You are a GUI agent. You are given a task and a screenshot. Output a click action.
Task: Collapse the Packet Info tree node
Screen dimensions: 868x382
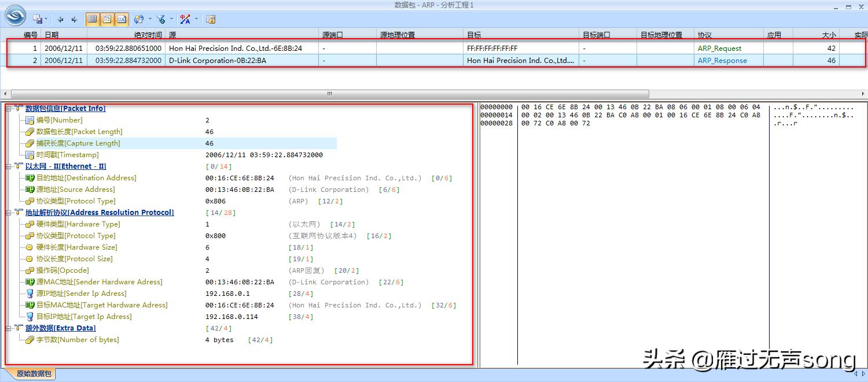click(x=9, y=109)
